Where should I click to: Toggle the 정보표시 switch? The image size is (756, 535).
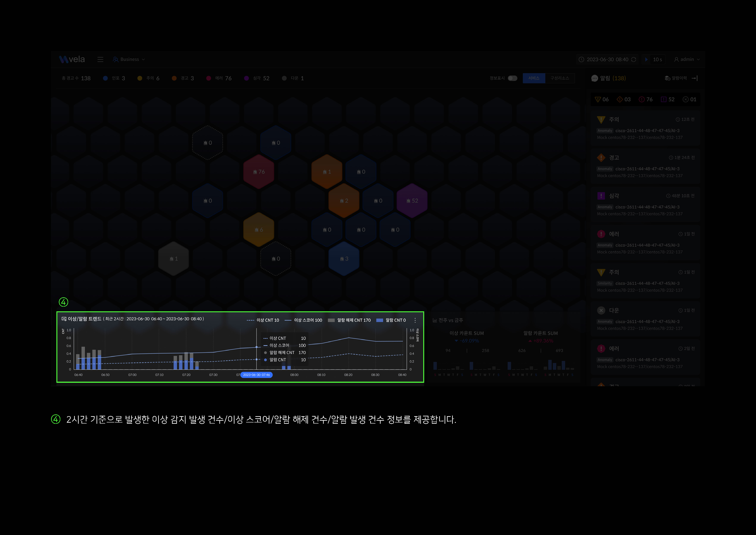(x=512, y=78)
